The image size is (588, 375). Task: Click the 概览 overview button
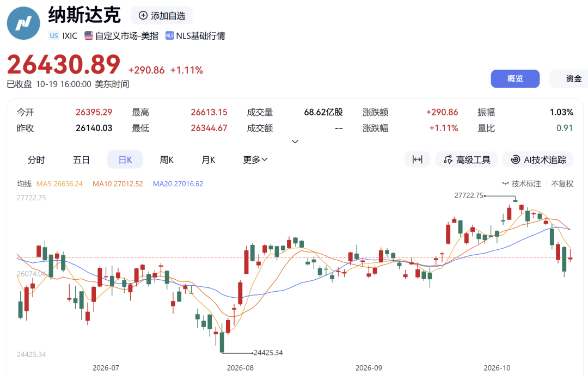click(515, 79)
